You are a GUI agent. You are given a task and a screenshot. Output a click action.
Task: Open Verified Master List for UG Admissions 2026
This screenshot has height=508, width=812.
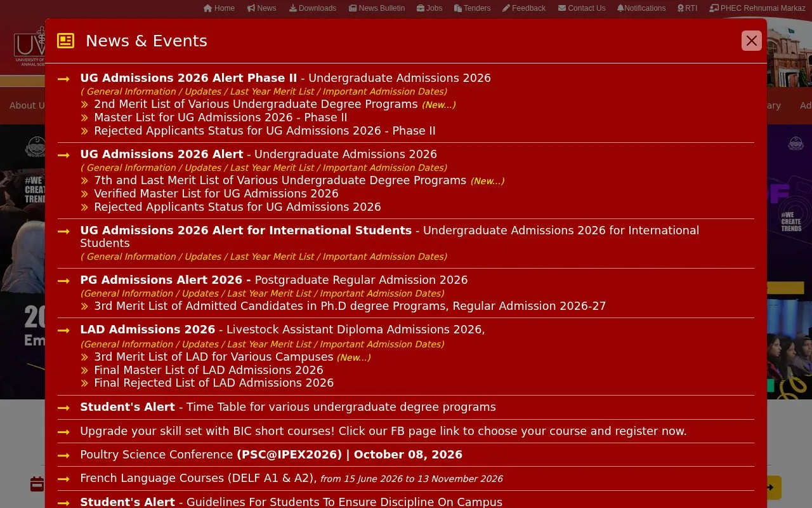[x=216, y=194]
